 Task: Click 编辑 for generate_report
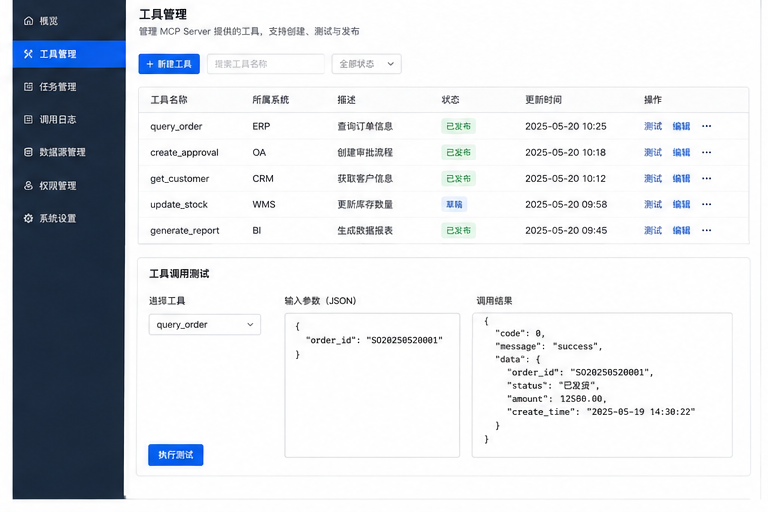coord(681,230)
